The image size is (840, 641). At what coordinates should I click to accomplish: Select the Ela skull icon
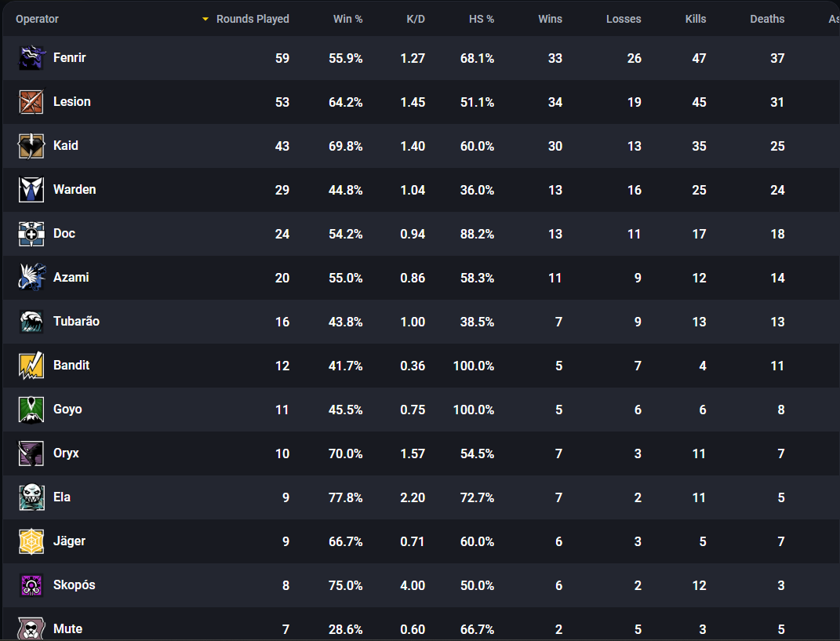pyautogui.click(x=31, y=497)
